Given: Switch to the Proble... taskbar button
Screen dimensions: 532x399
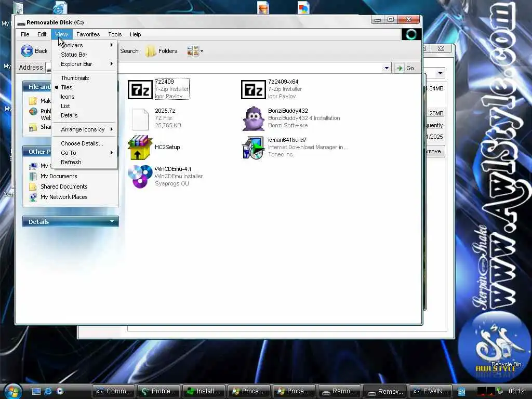Looking at the screenshot, I should [159, 391].
